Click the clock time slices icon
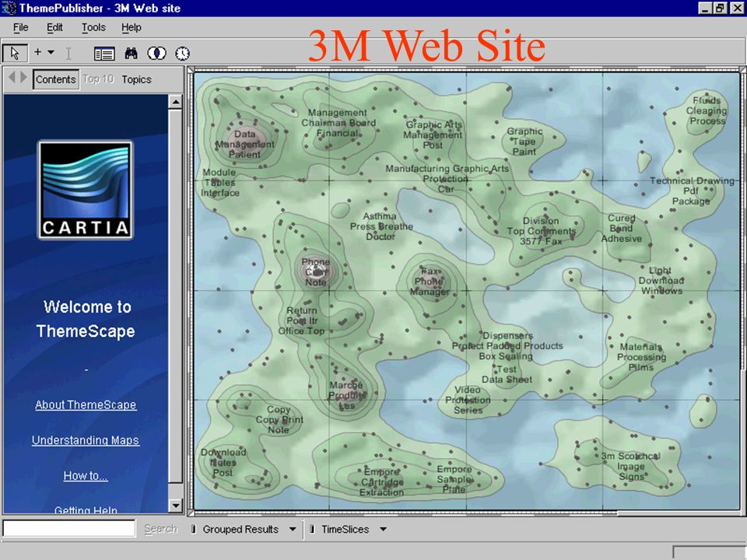747x560 pixels. [x=182, y=54]
